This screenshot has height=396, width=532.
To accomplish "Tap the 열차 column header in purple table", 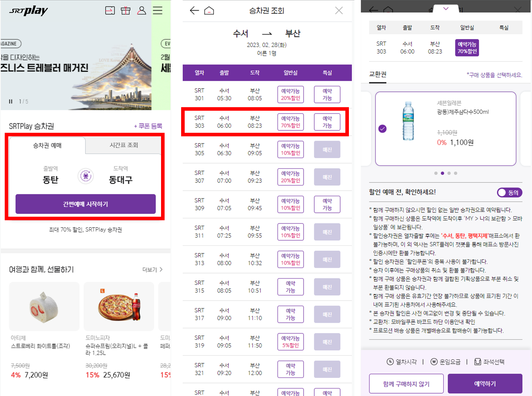I will tap(199, 73).
